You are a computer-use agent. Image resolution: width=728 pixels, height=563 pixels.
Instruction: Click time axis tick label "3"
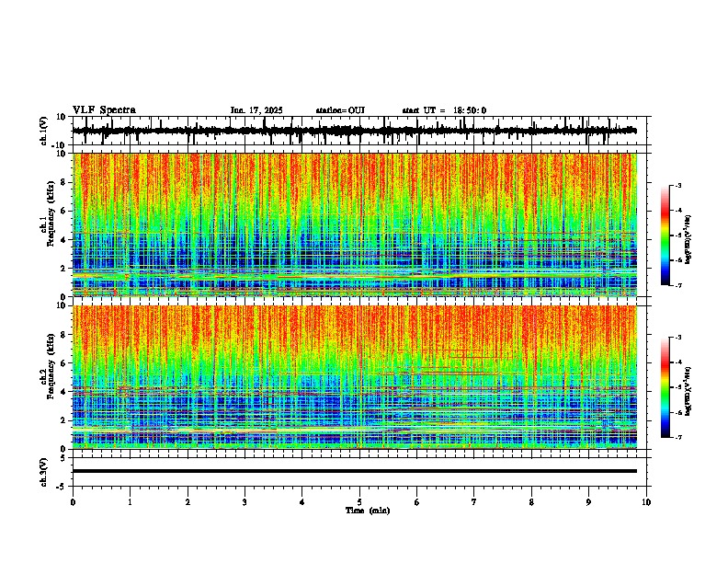tap(245, 502)
